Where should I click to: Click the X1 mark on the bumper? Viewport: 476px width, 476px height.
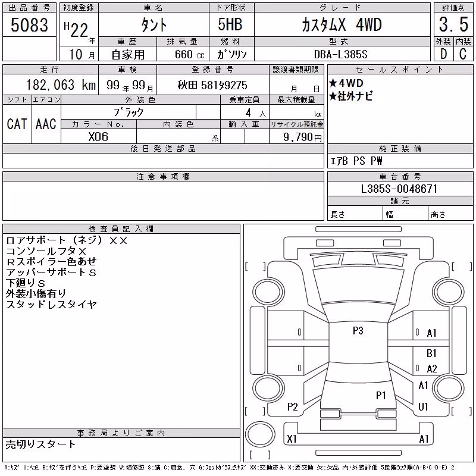coord(292,439)
